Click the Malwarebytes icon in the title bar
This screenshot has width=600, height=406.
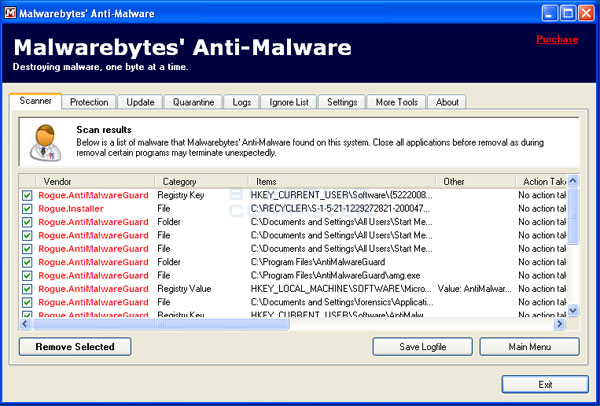coord(10,13)
